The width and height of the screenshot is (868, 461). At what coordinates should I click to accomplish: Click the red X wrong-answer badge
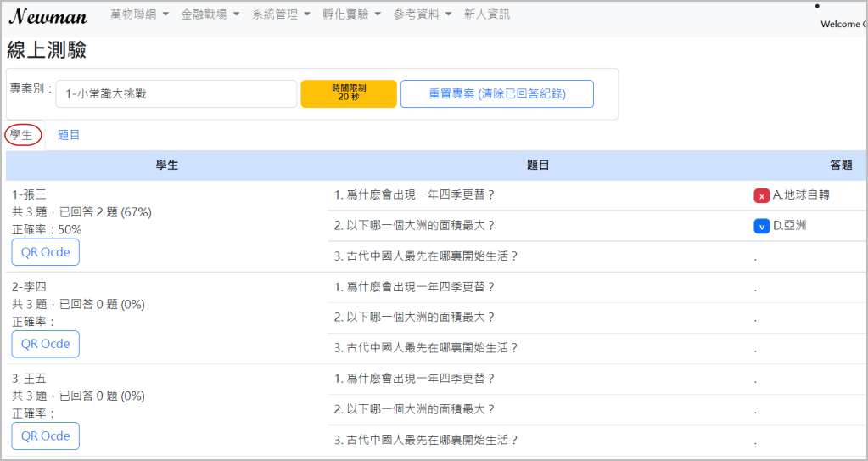[x=761, y=195]
